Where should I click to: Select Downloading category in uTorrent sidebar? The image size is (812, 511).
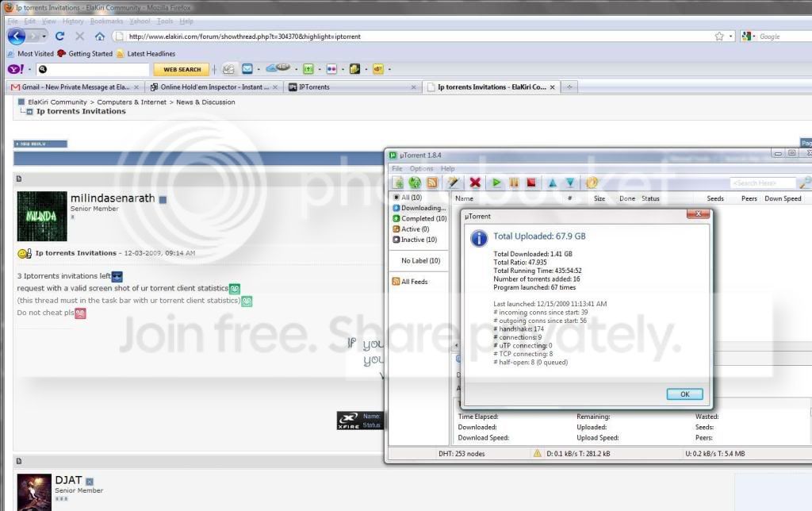coord(419,208)
